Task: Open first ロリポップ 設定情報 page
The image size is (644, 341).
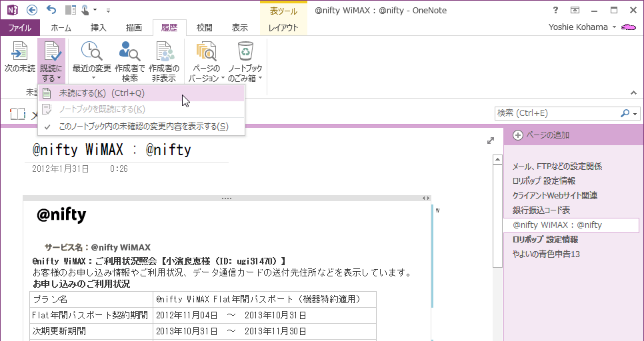Action: click(x=544, y=180)
